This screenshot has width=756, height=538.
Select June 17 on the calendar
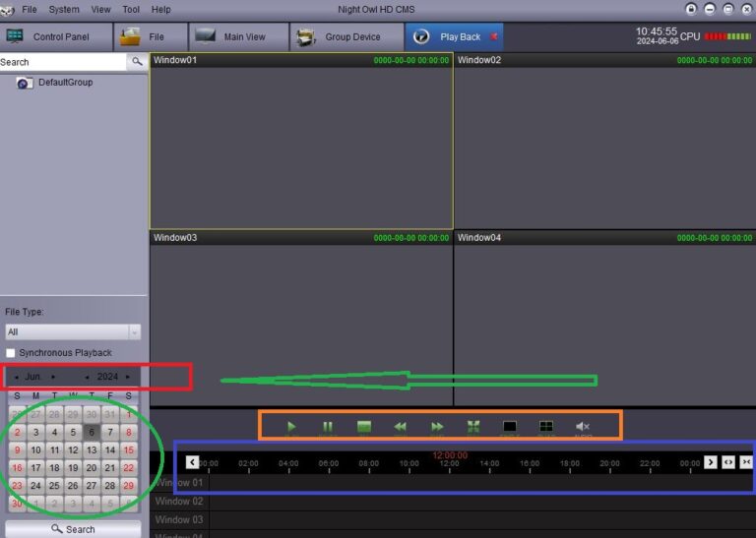click(x=35, y=468)
